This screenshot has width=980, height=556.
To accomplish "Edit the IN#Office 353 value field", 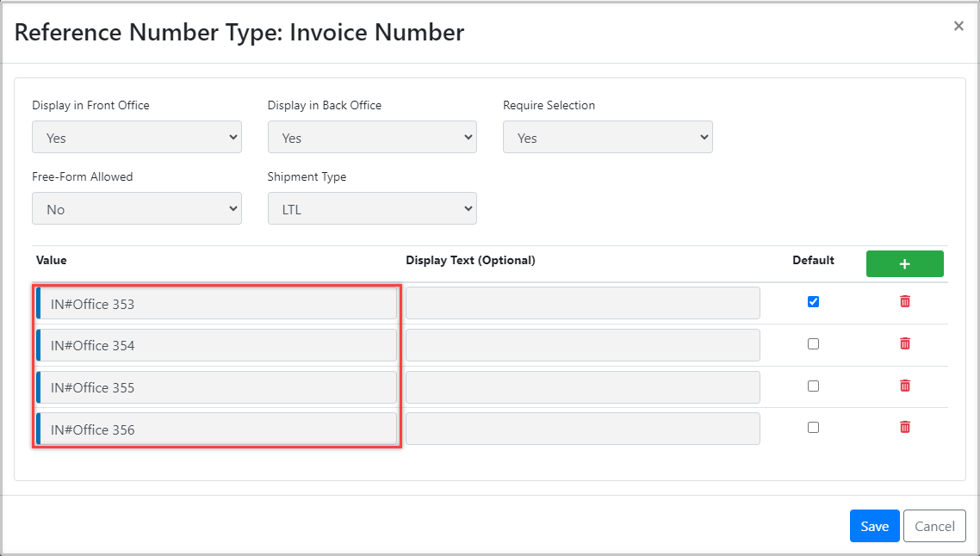I will (218, 304).
